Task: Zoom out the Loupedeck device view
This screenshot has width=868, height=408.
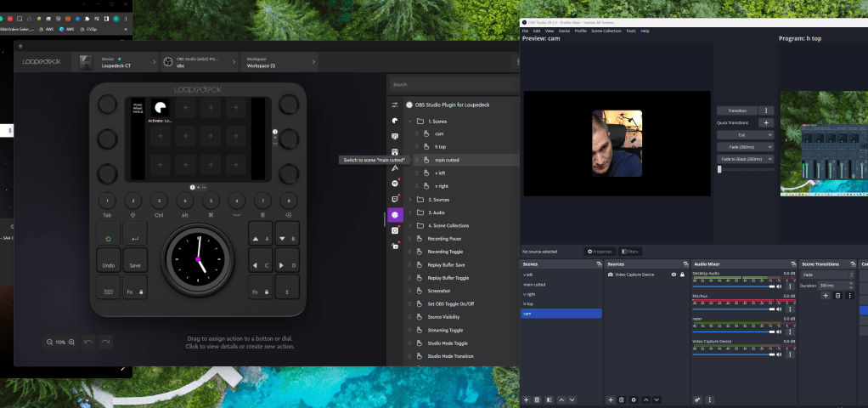Action: pyautogui.click(x=50, y=342)
